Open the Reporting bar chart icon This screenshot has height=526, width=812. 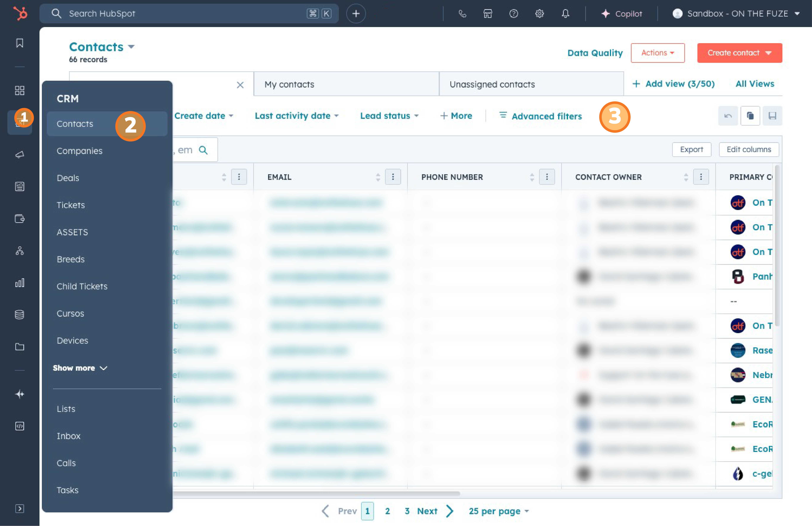coord(20,283)
